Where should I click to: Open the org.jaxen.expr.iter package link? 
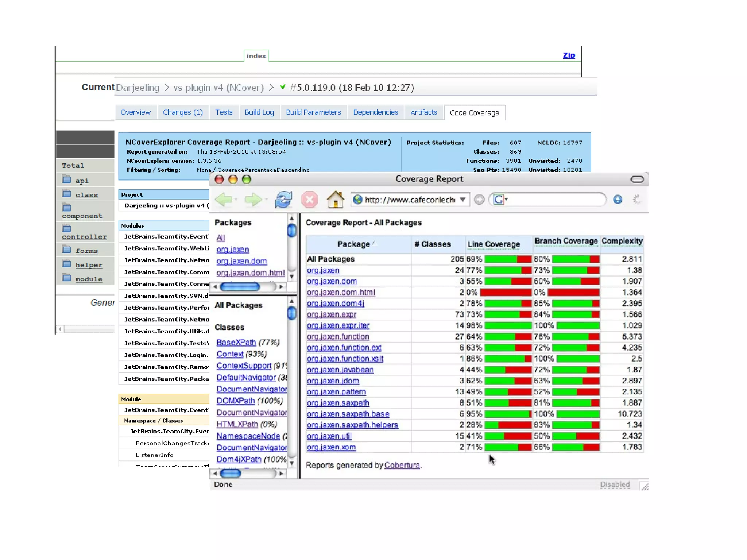click(x=338, y=325)
